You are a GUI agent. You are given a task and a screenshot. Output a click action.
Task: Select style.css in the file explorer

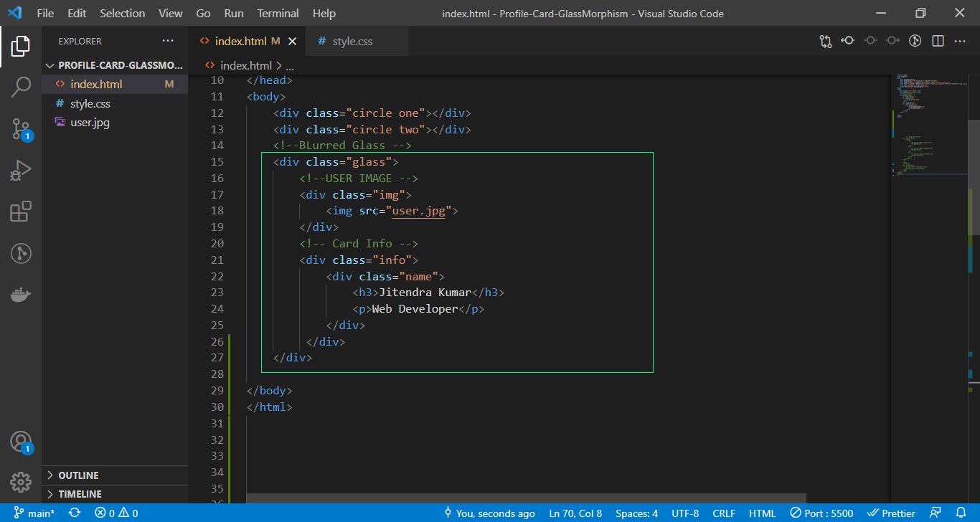(x=115, y=103)
